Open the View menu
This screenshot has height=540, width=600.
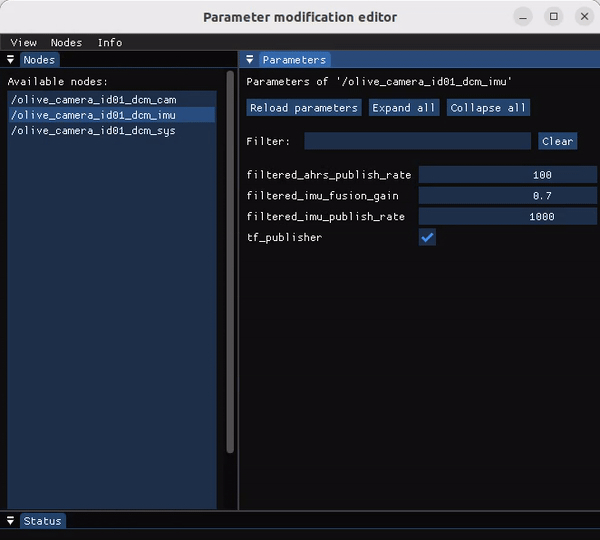coord(23,42)
